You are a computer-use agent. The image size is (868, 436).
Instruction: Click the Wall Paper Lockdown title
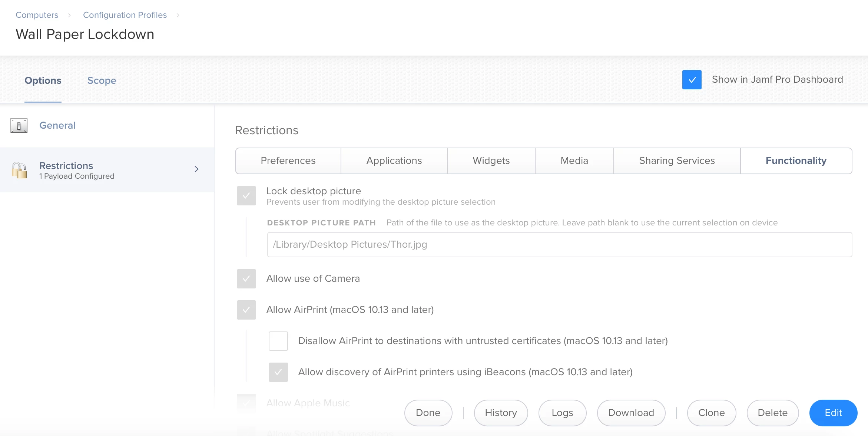pos(85,34)
